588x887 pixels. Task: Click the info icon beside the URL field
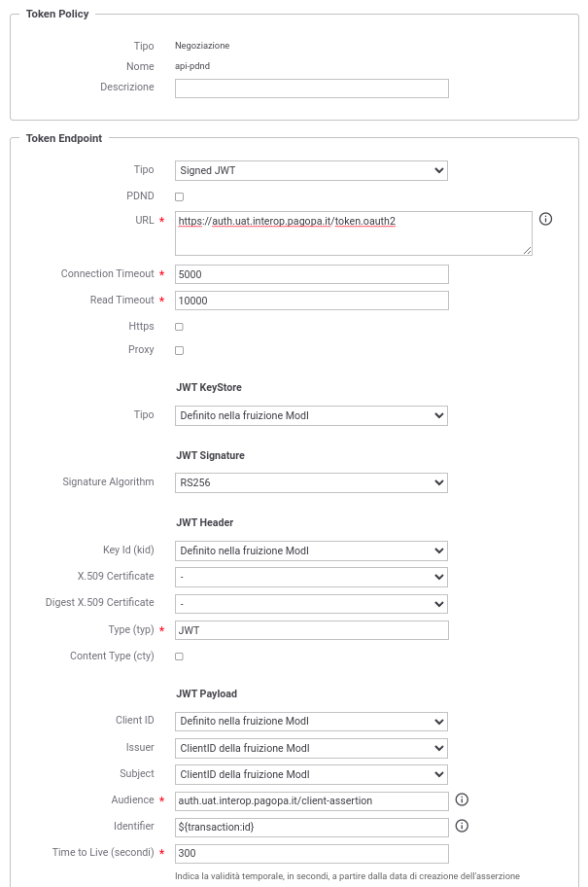pyautogui.click(x=545, y=219)
